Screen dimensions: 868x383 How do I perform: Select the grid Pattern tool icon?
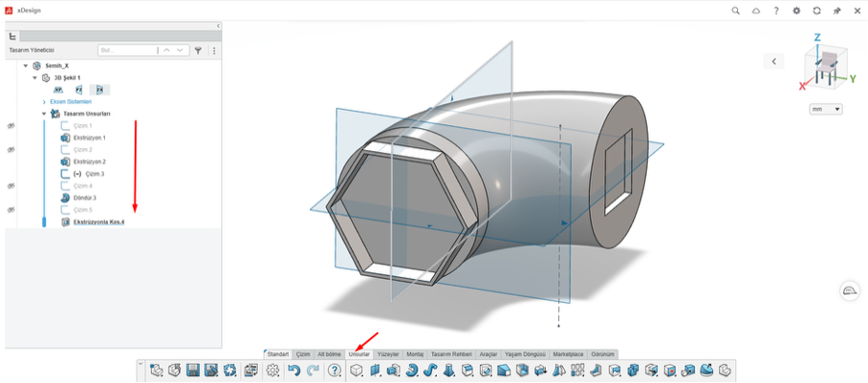point(577,370)
